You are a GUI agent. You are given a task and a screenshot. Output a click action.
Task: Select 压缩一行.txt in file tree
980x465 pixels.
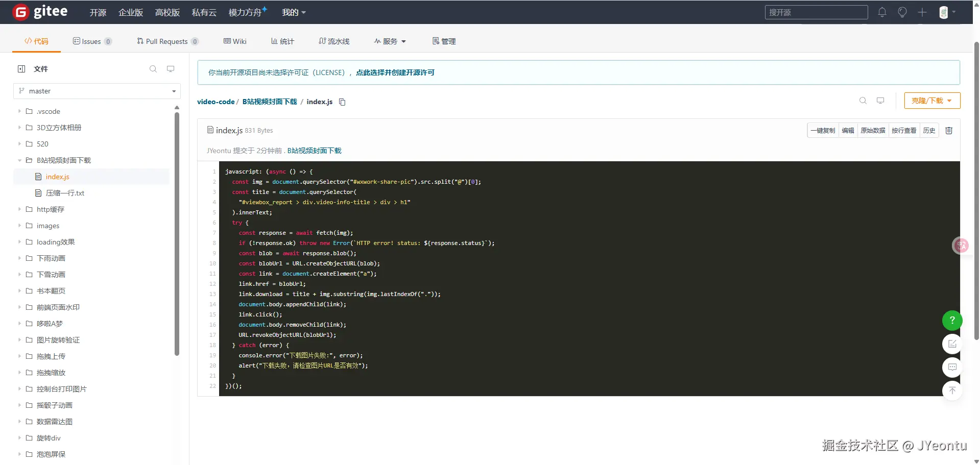[x=65, y=193]
